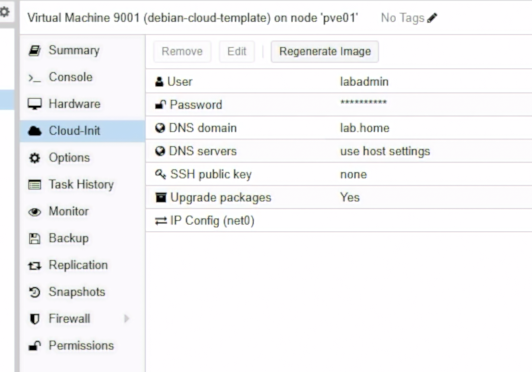Click the 'use host settings' value

coord(385,151)
